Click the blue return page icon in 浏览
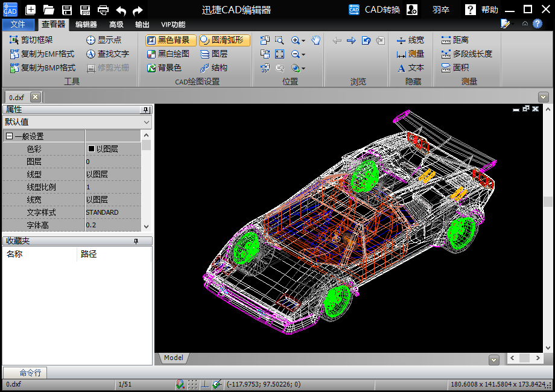The width and height of the screenshot is (555, 392). [x=366, y=40]
